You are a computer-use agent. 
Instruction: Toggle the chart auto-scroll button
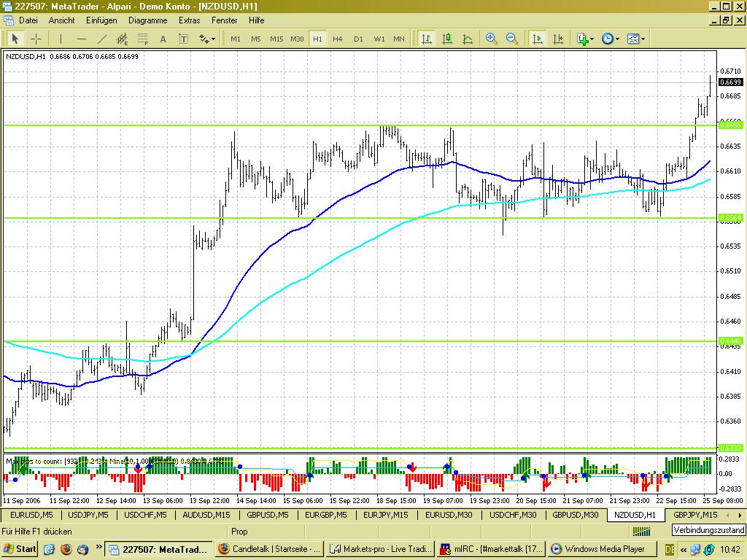pyautogui.click(x=537, y=39)
